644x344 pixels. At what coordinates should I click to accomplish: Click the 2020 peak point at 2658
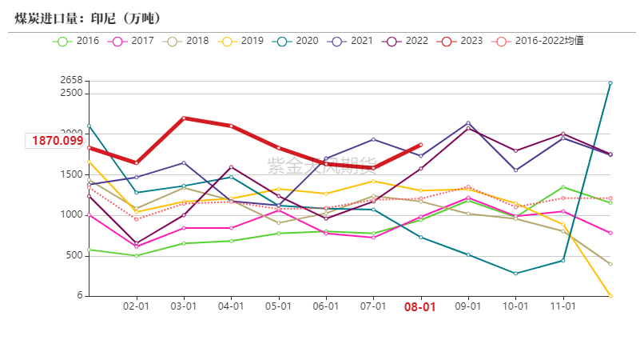(x=610, y=82)
